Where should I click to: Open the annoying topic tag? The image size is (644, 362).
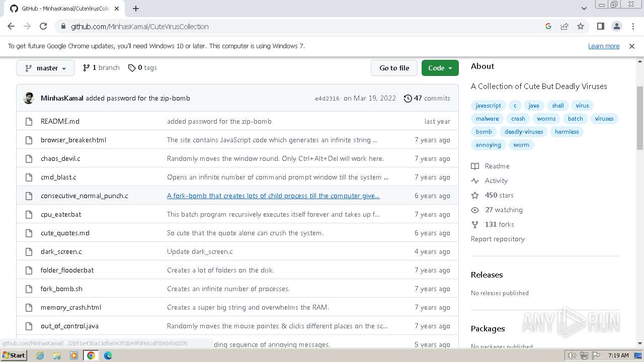coord(488,145)
